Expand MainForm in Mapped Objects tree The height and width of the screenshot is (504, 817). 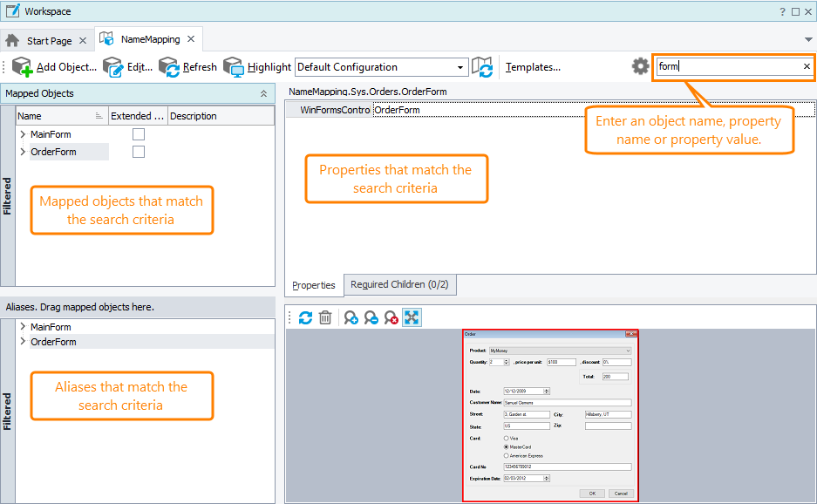click(x=22, y=134)
